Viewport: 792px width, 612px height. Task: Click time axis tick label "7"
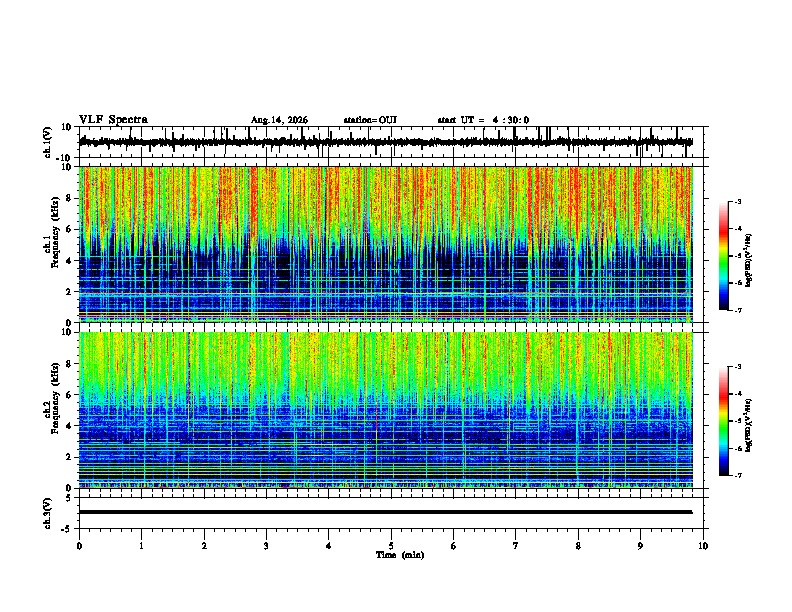515,546
